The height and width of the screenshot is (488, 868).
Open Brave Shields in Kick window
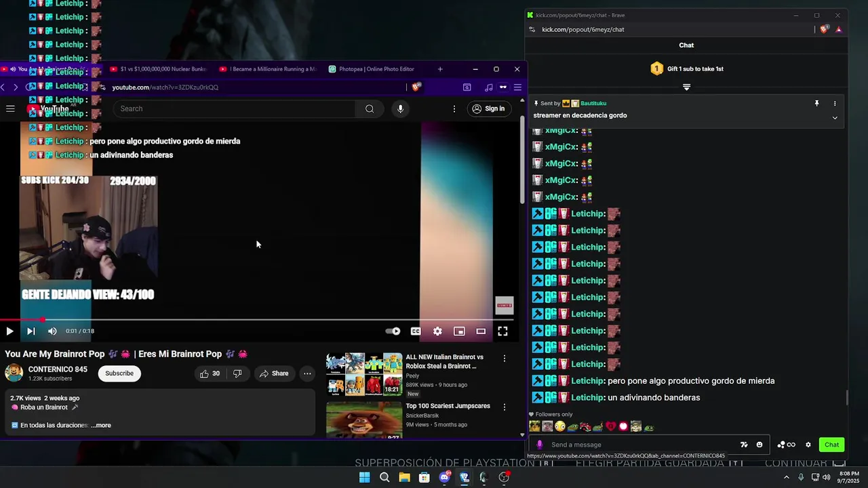coord(825,30)
